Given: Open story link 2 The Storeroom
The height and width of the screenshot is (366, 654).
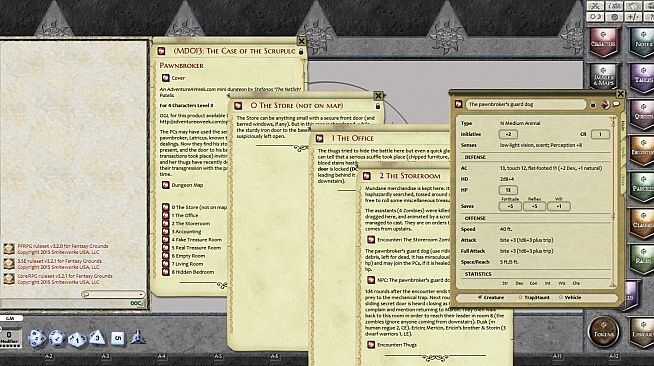Looking at the screenshot, I should (166, 223).
